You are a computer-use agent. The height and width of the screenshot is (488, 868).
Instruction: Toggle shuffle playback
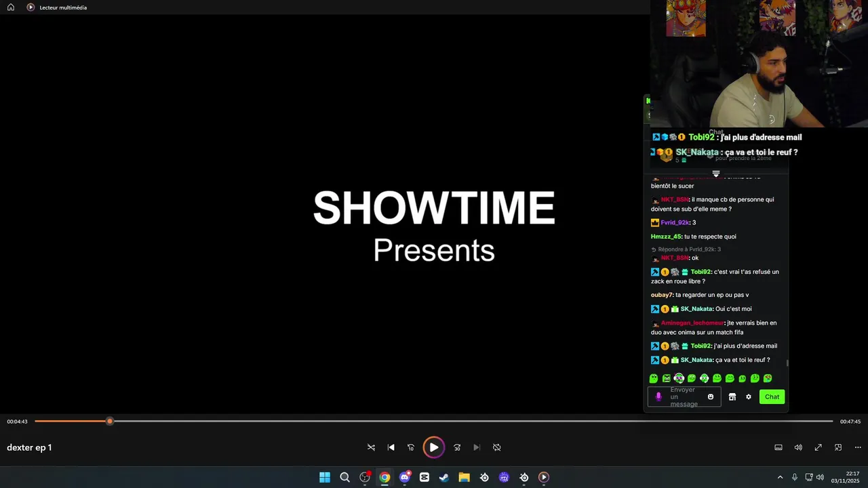371,447
